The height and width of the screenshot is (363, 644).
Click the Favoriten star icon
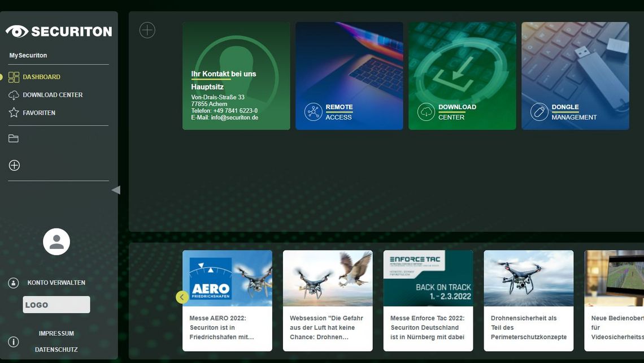(x=14, y=113)
